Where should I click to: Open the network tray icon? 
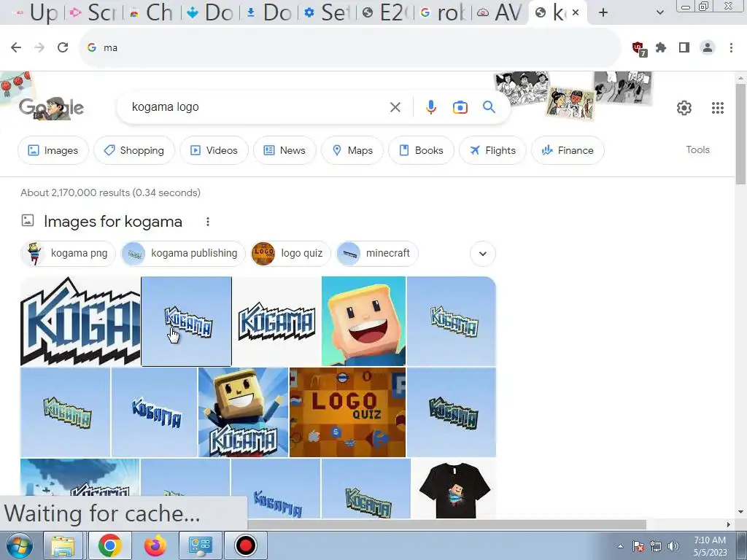pos(656,546)
